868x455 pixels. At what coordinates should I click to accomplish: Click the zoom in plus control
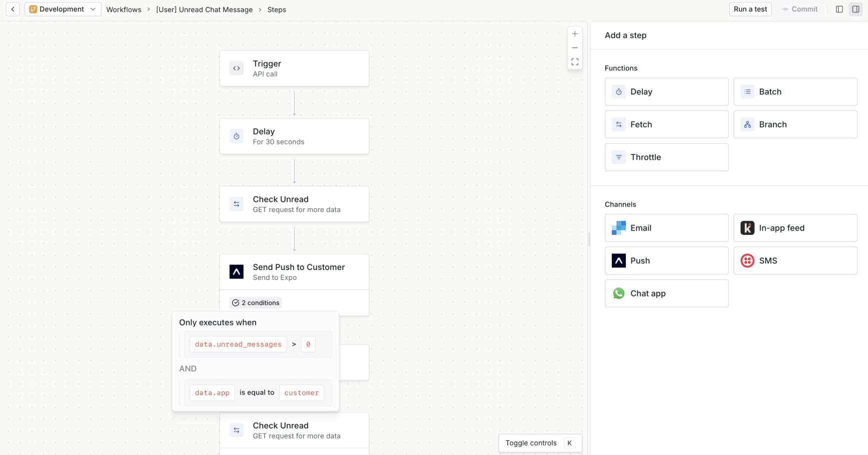(x=574, y=33)
